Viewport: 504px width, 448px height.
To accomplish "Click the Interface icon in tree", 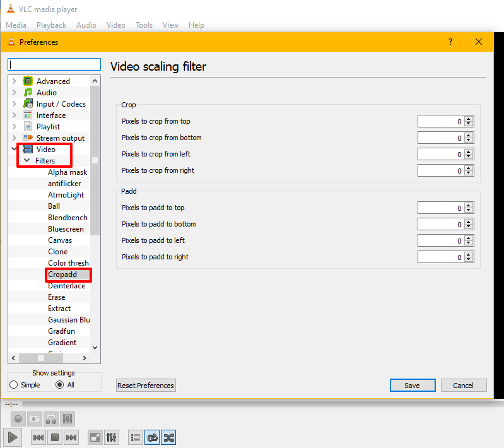I will (x=28, y=115).
